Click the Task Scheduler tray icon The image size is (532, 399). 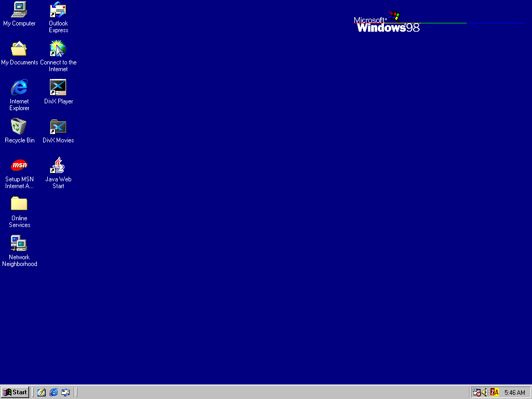[x=476, y=392]
